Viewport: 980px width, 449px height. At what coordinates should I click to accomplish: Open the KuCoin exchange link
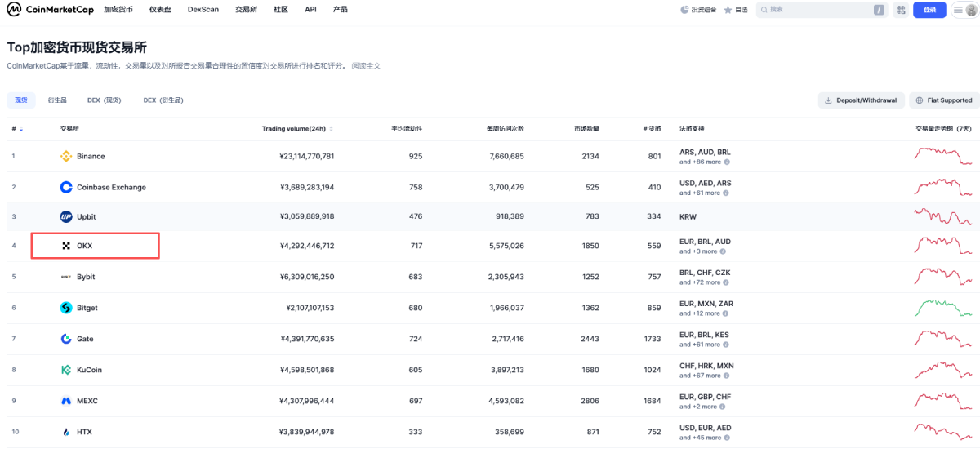[89, 370]
